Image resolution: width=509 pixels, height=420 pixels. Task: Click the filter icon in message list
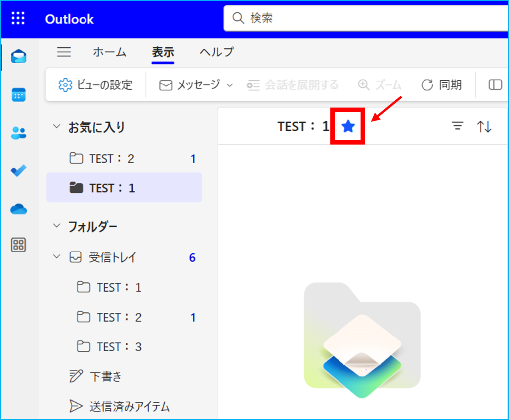pos(457,127)
